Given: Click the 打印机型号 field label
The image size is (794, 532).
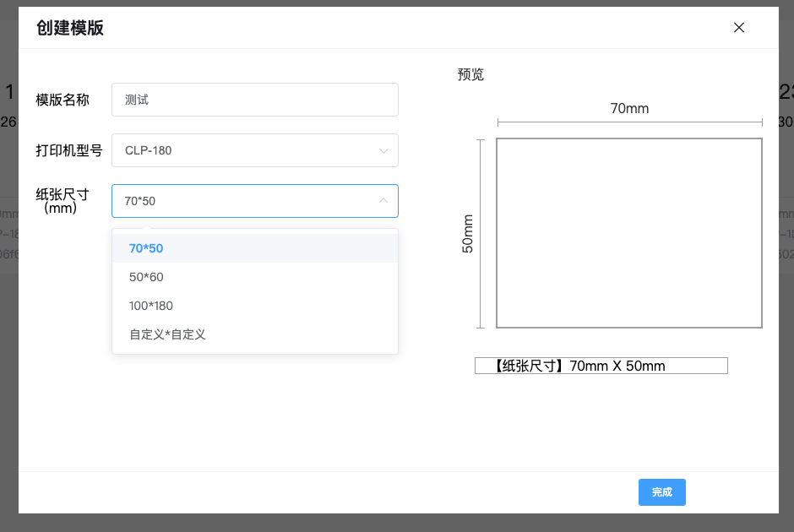Looking at the screenshot, I should click(x=68, y=150).
